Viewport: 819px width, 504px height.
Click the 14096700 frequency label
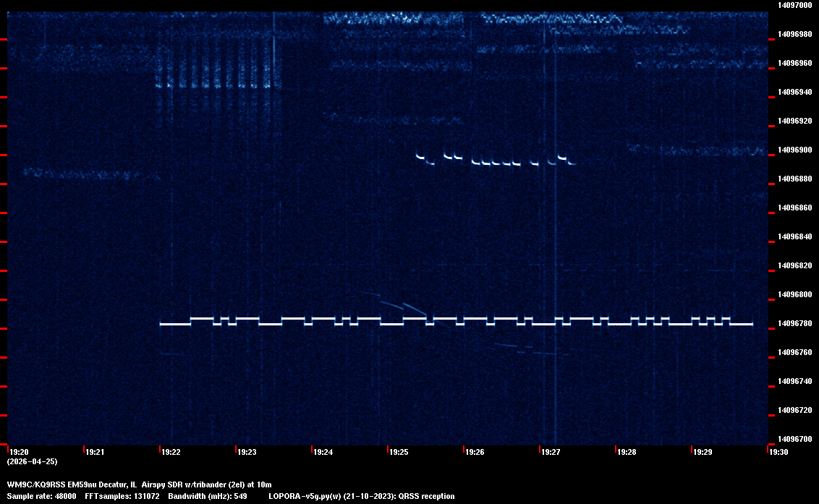coord(794,439)
